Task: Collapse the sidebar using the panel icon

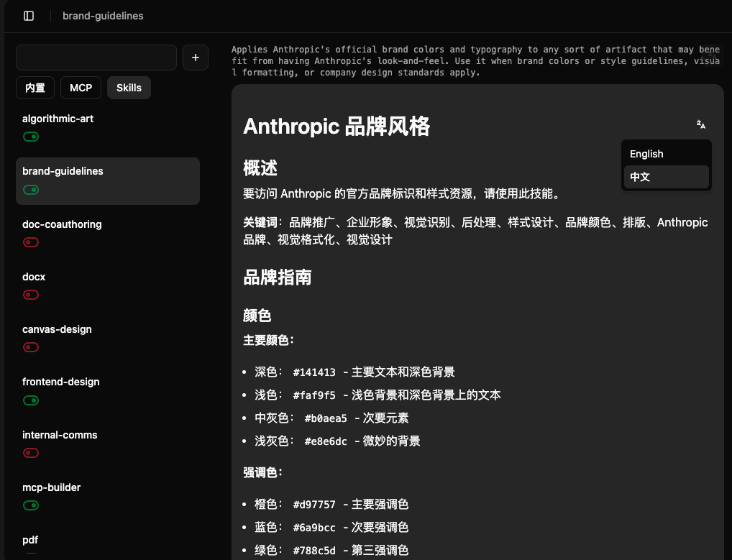Action: [28, 15]
